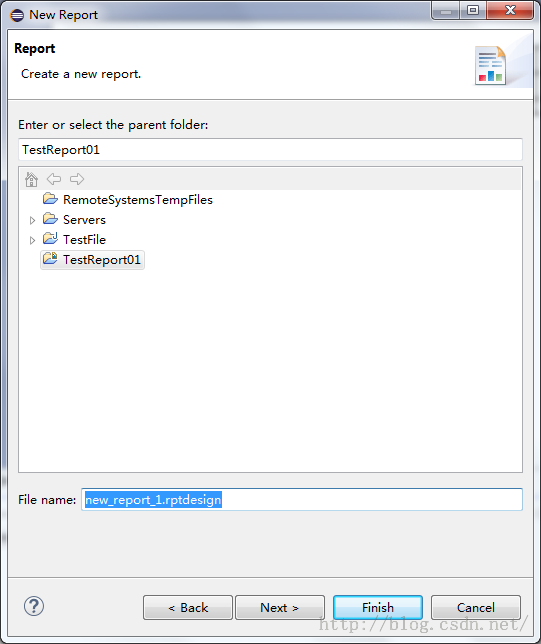The width and height of the screenshot is (541, 644).
Task: Cancel the New Report wizard
Action: [476, 607]
